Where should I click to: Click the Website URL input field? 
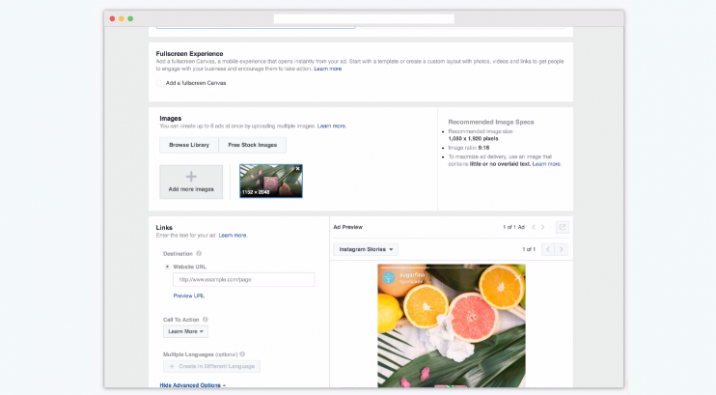(x=244, y=279)
